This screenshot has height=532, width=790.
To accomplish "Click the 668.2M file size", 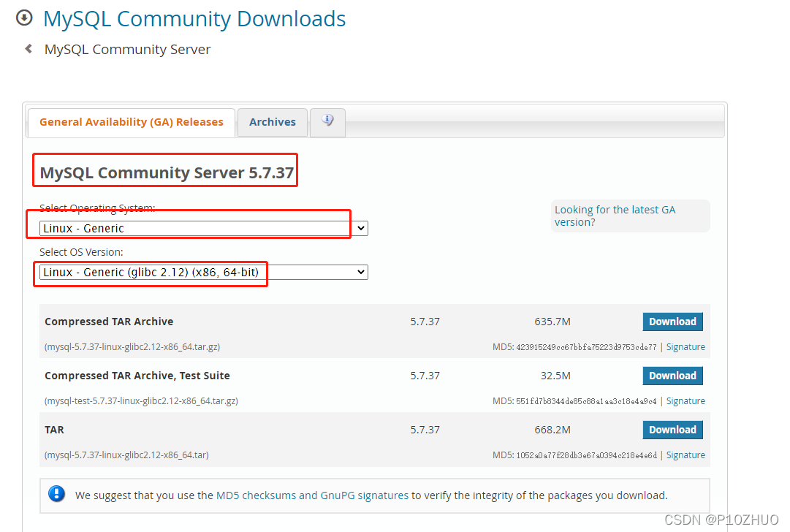I will pos(552,430).
